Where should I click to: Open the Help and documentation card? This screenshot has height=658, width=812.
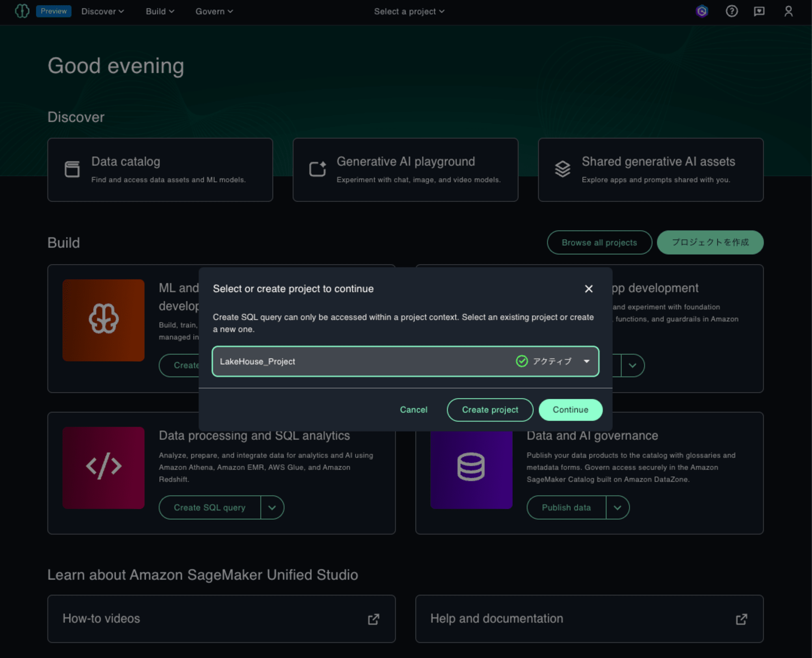(x=589, y=619)
